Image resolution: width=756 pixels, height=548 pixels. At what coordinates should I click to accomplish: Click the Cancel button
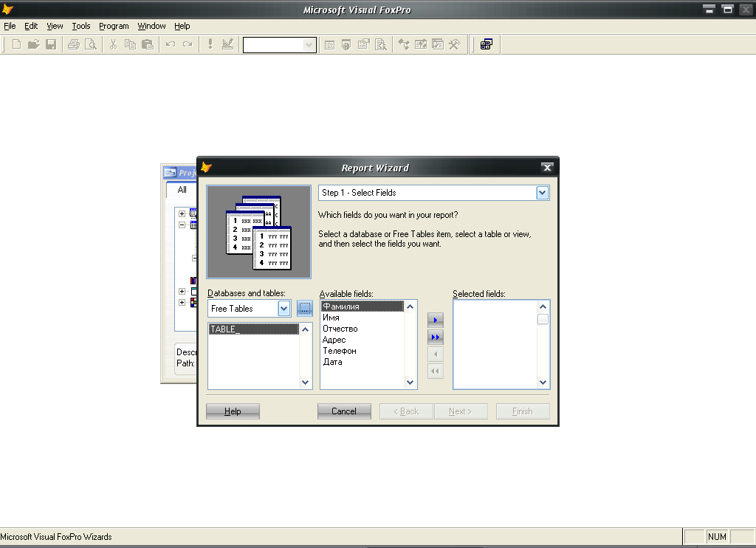coord(344,411)
